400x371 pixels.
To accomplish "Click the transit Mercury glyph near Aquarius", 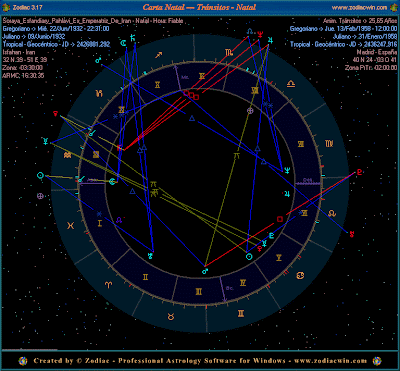I will point(45,141).
